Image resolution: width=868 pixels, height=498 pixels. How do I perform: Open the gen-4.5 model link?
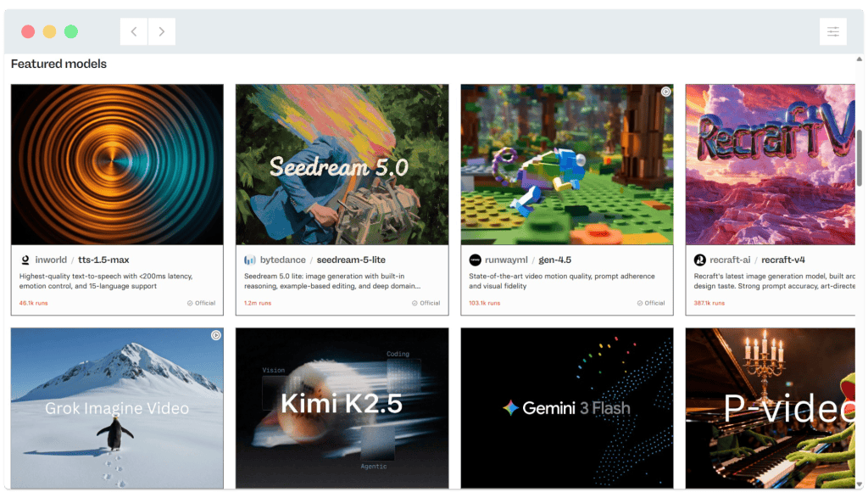point(554,260)
